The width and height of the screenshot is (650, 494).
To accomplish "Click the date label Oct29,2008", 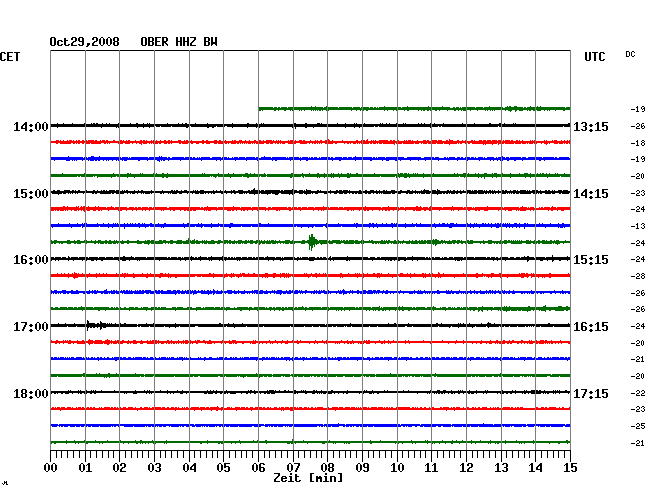I will tap(84, 42).
